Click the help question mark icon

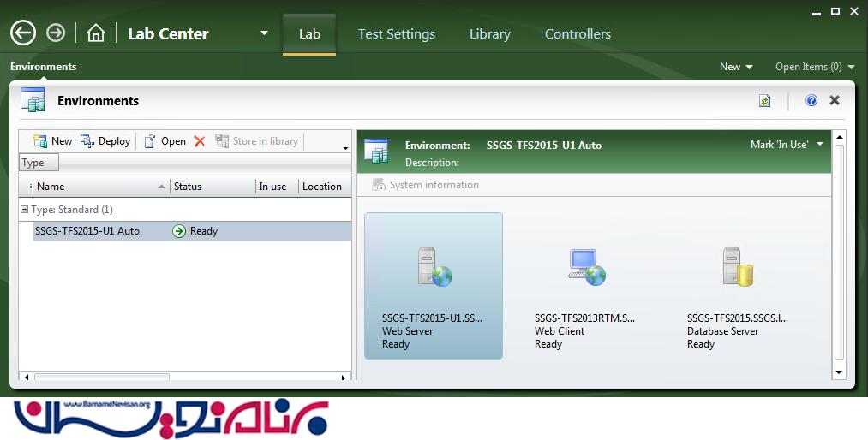(x=811, y=101)
